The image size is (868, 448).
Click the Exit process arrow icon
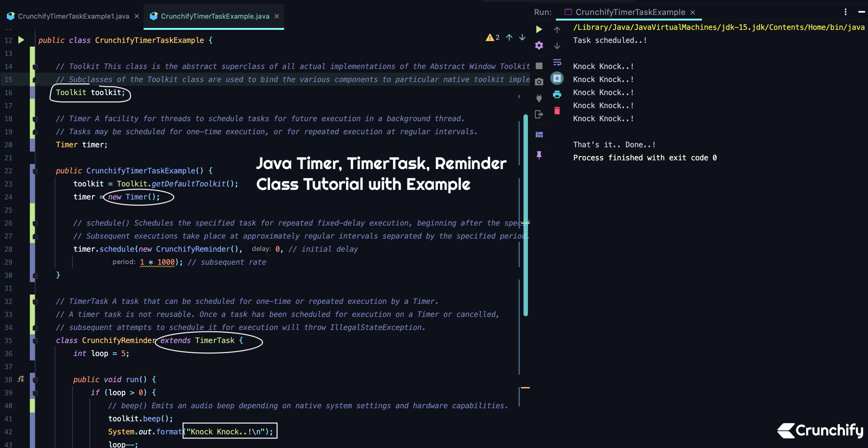click(539, 115)
